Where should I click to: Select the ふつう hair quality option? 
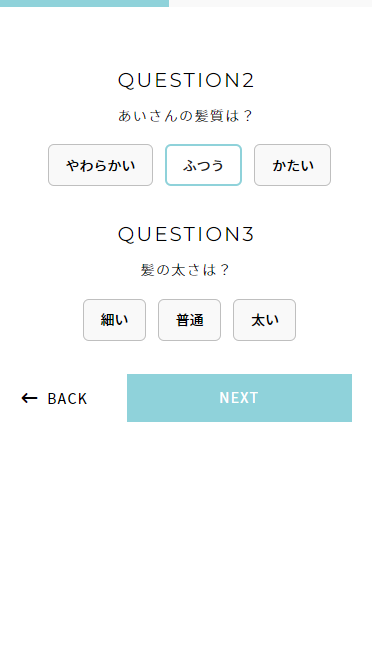(203, 165)
